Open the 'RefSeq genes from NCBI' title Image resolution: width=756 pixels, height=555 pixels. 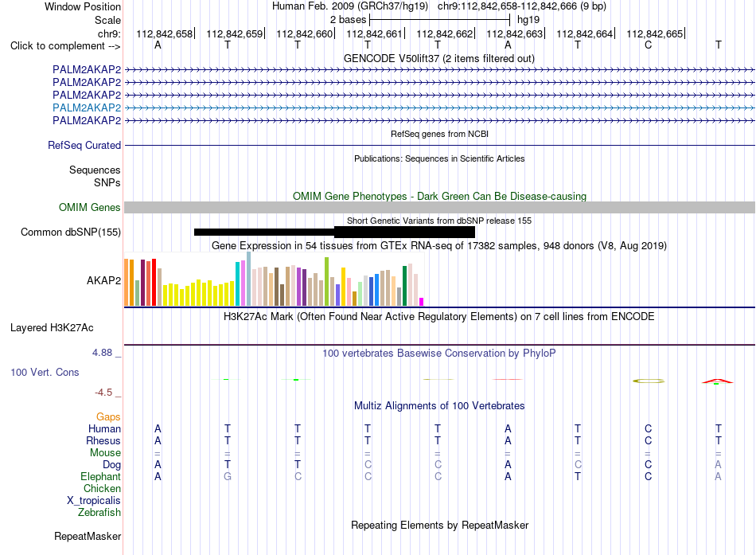[x=439, y=134]
